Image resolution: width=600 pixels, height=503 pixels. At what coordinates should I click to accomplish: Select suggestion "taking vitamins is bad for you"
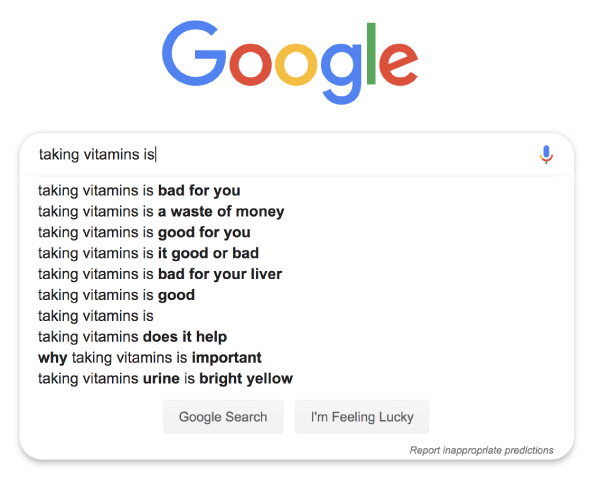(x=139, y=190)
